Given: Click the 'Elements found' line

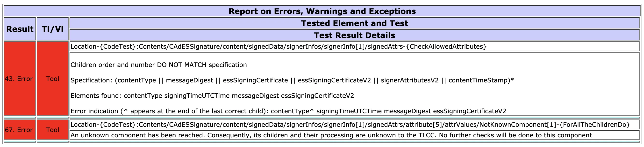Looking at the screenshot, I should (212, 96).
